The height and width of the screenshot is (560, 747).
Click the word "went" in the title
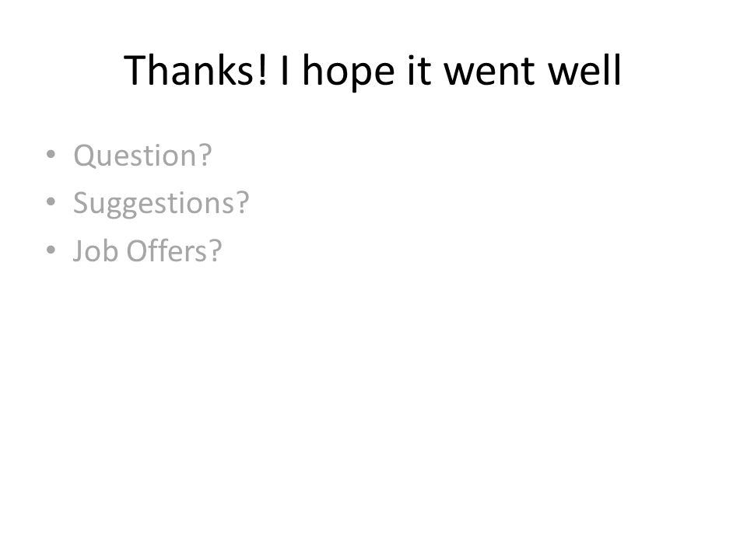click(x=489, y=72)
